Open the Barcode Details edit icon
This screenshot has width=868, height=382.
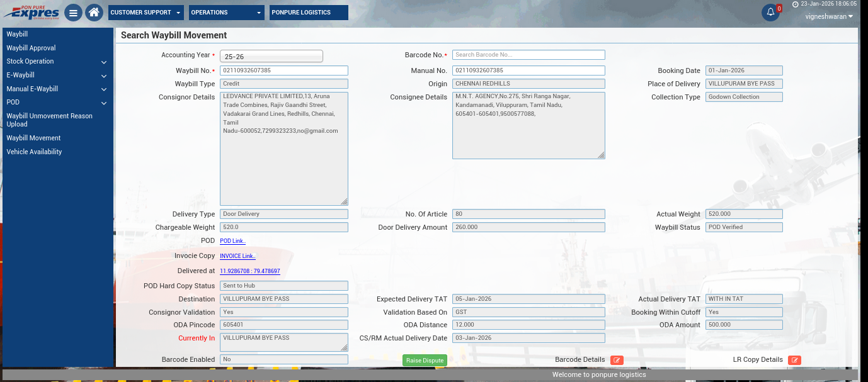tap(617, 360)
